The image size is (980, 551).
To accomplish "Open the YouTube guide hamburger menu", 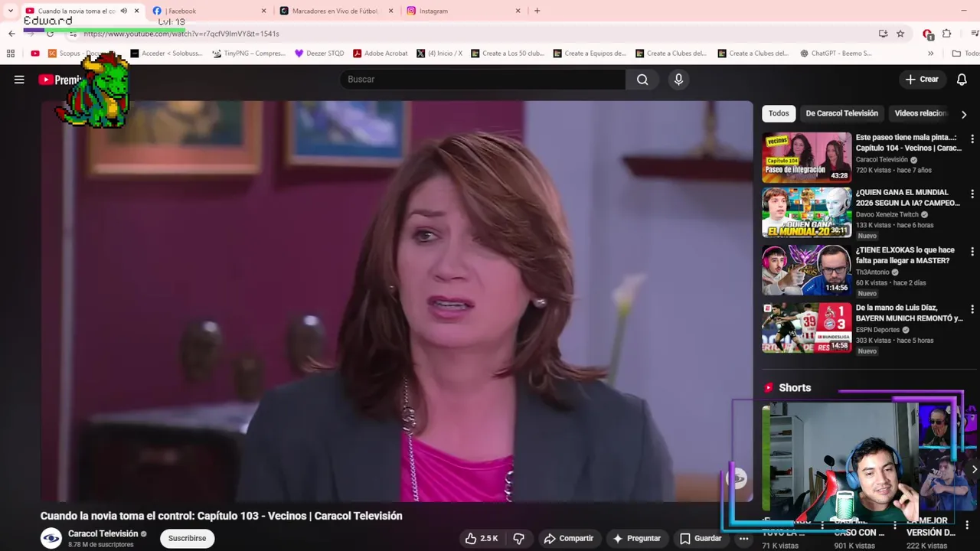I will (x=19, y=80).
